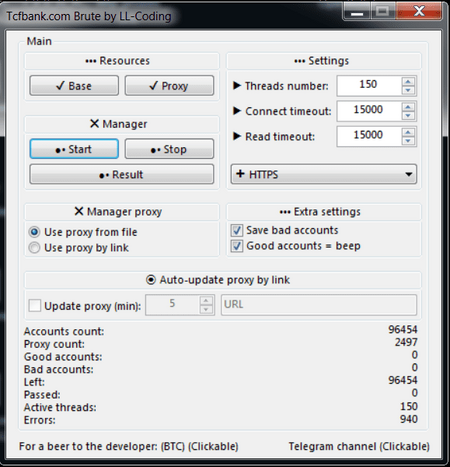Click the Bad accounts value 0
The height and width of the screenshot is (467, 450).
[415, 368]
